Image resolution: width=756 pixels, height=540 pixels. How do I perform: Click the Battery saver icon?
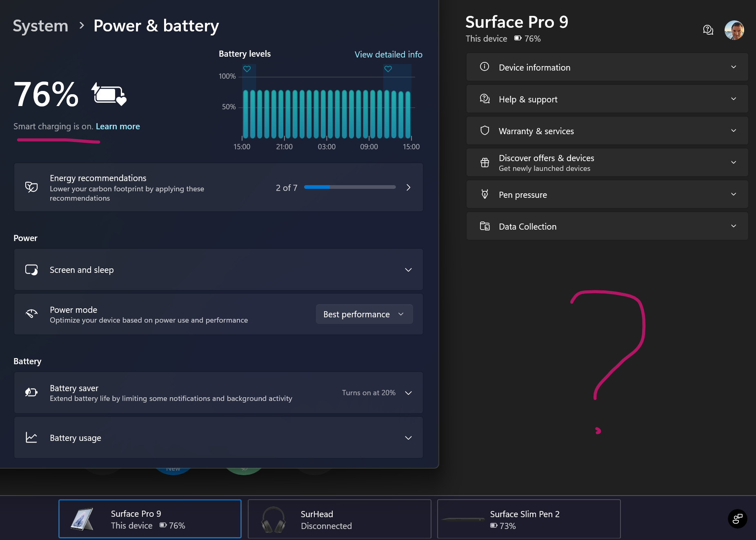[x=31, y=392]
